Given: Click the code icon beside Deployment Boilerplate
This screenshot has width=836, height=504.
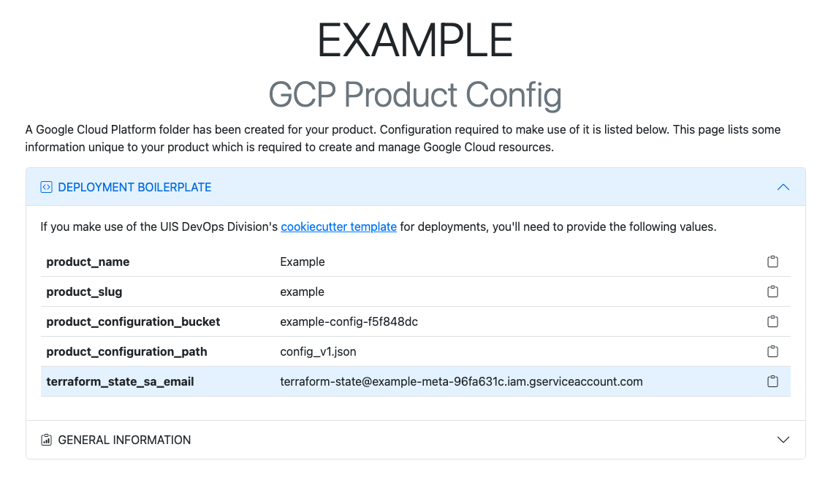Looking at the screenshot, I should click(46, 187).
